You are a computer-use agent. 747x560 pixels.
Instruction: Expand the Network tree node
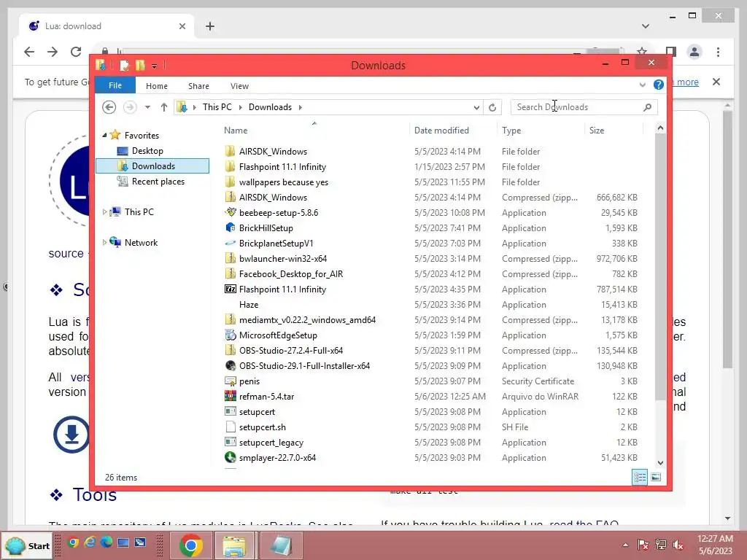pos(104,242)
